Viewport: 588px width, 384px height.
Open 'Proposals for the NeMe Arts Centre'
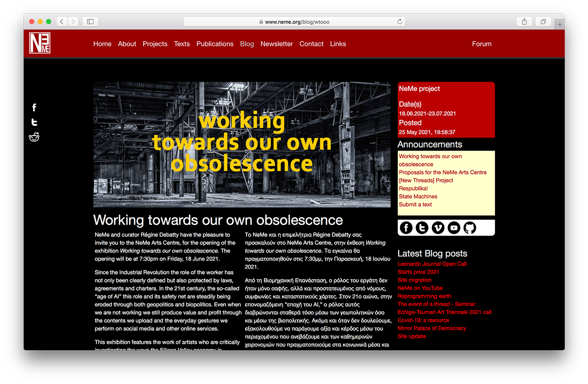click(443, 172)
